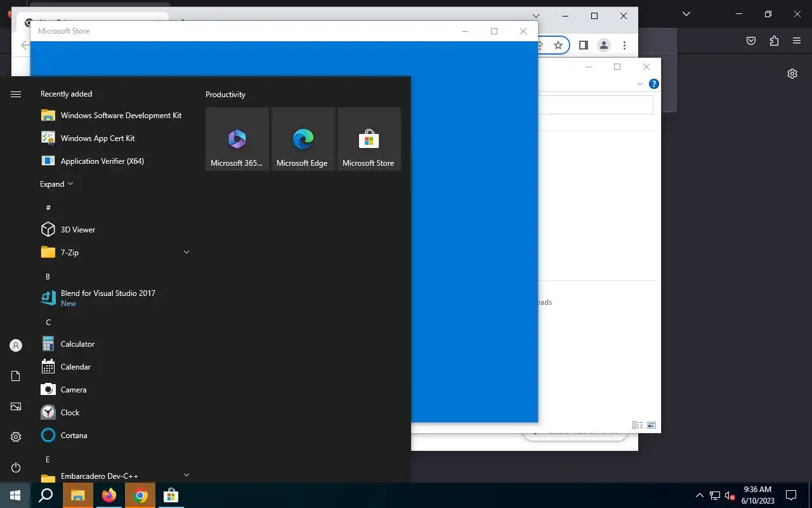Open the Camera app
Image resolution: width=812 pixels, height=508 pixels.
tap(115, 390)
